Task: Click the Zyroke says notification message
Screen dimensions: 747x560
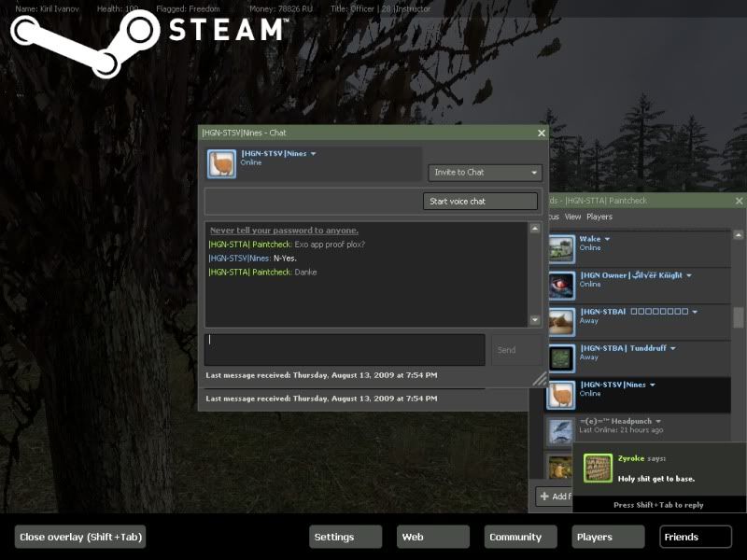Action: (656, 479)
